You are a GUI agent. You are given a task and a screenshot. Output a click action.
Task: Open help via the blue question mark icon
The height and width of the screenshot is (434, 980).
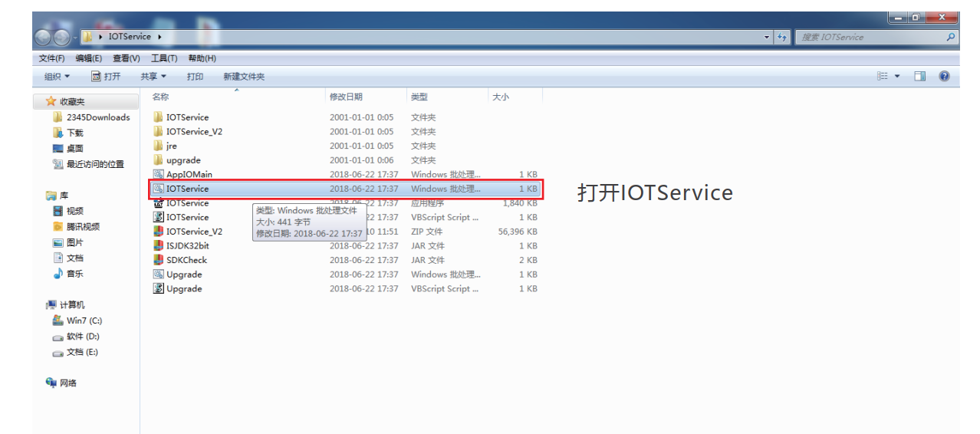coord(944,76)
